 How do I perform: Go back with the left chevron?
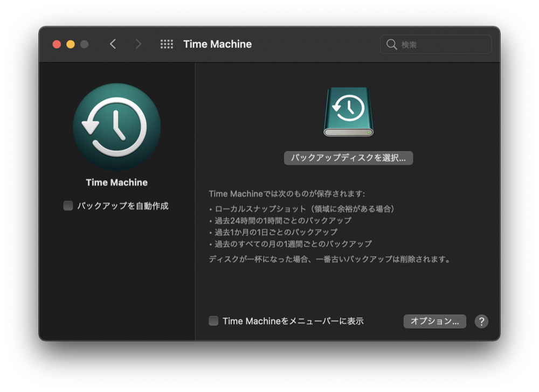pyautogui.click(x=113, y=44)
